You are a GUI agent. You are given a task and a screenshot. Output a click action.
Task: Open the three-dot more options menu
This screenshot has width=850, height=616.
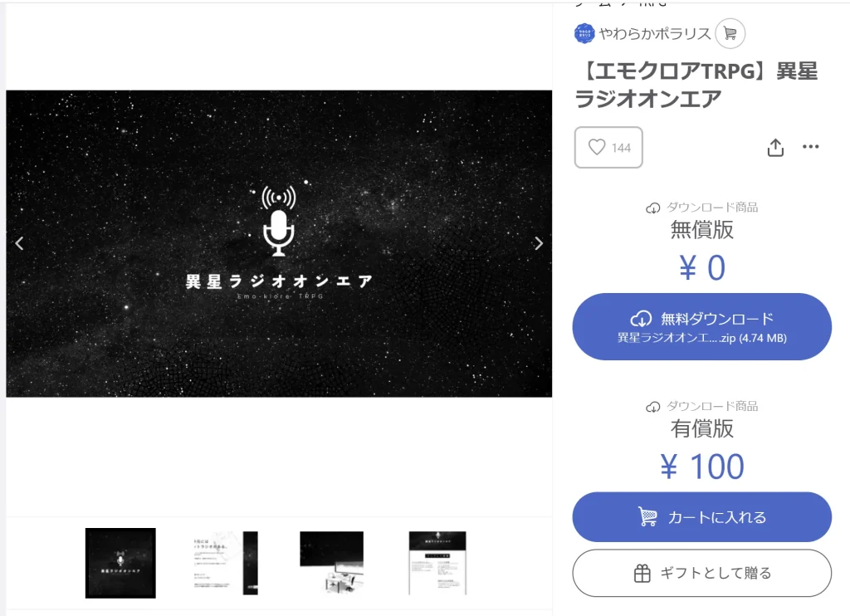coord(811,146)
